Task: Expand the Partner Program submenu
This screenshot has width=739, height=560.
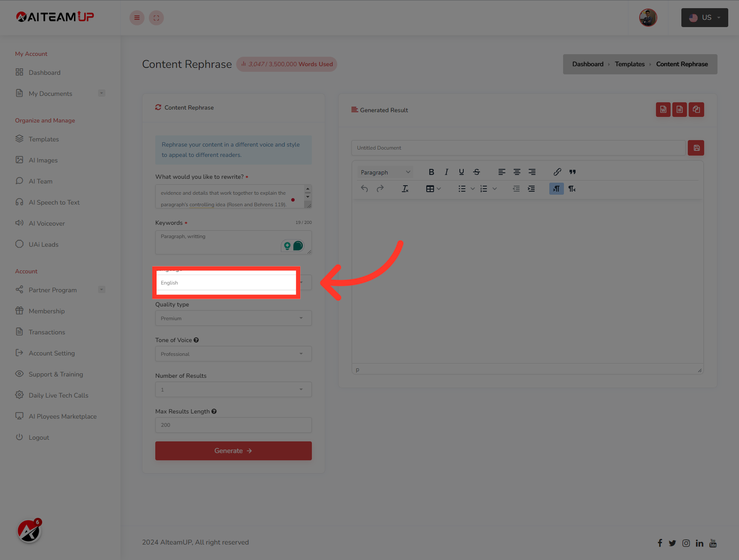Action: coord(102,289)
